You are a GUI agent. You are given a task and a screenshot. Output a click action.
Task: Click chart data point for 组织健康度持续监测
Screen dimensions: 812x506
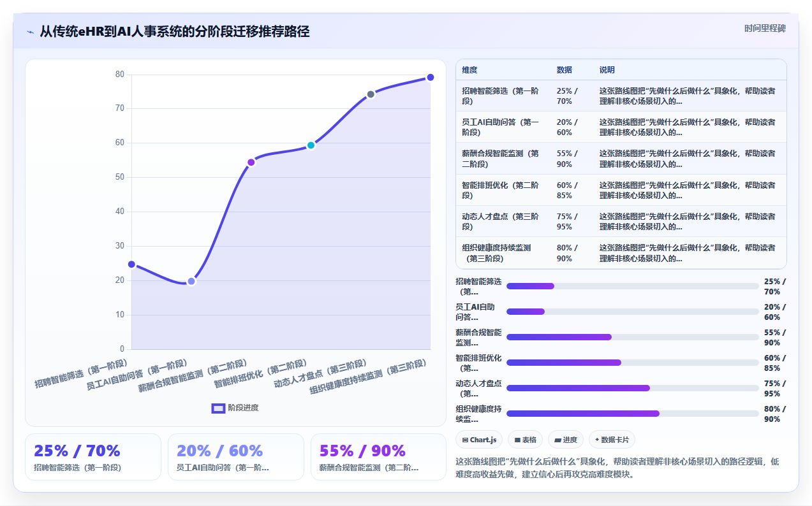pos(431,77)
